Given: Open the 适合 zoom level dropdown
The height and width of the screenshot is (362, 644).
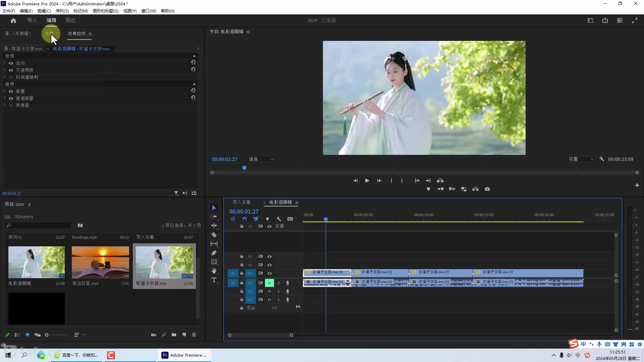Looking at the screenshot, I should pyautogui.click(x=261, y=159).
